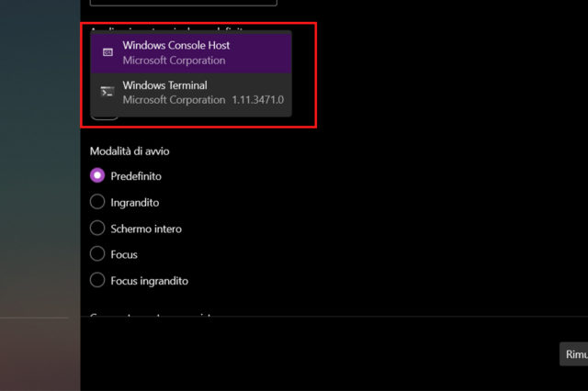Click the 'Schermo intero' label text

click(x=146, y=229)
